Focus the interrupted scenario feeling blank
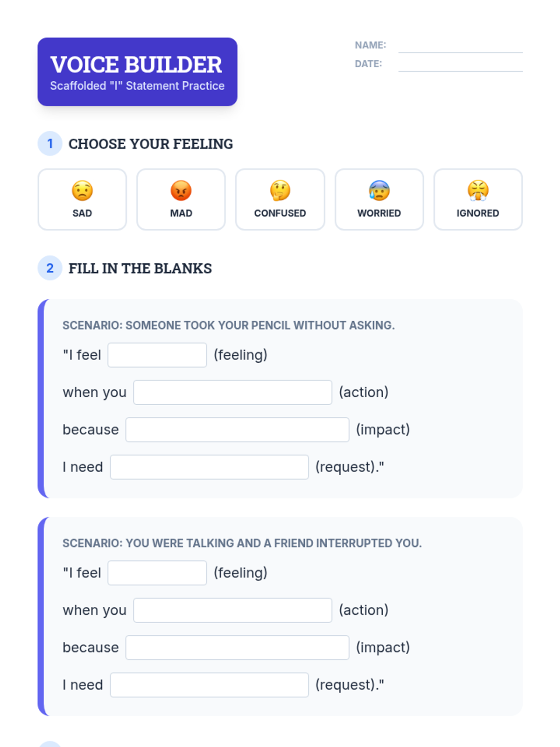This screenshot has height=747, width=560. pos(157,573)
